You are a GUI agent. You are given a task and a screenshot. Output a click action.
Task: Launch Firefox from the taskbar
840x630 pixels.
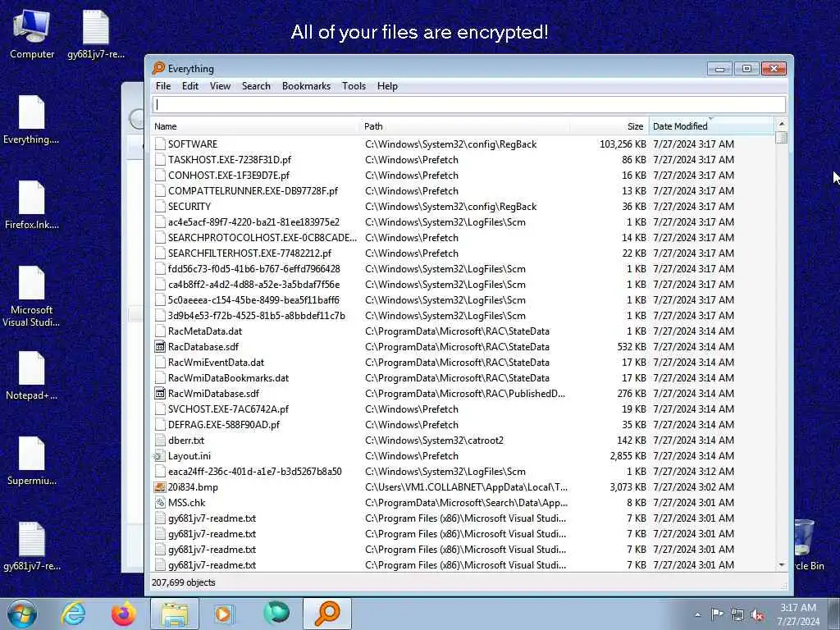pyautogui.click(x=123, y=614)
